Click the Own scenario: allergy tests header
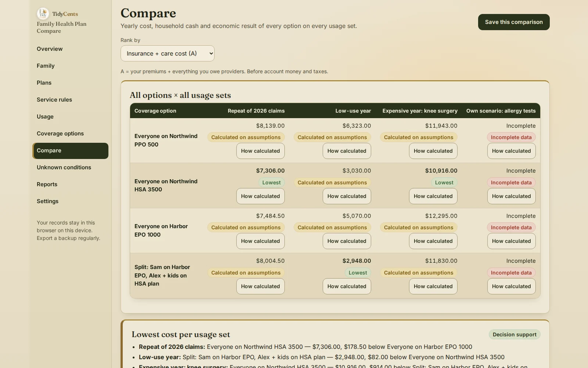Screen dimensions: 588x368 501,111
